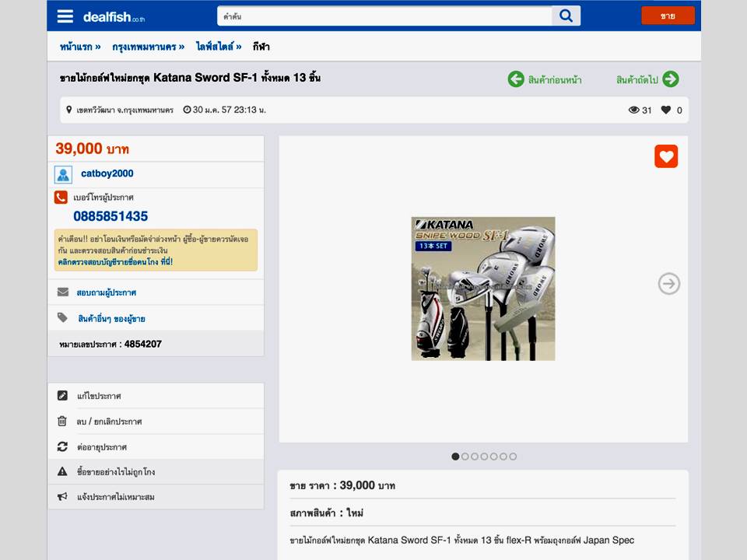Select the seventh gallery dot indicator
Image resolution: width=747 pixels, height=560 pixels.
(513, 457)
